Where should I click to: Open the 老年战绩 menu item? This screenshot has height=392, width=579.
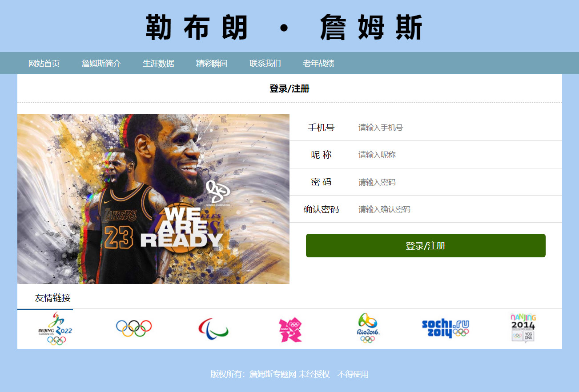tap(318, 63)
